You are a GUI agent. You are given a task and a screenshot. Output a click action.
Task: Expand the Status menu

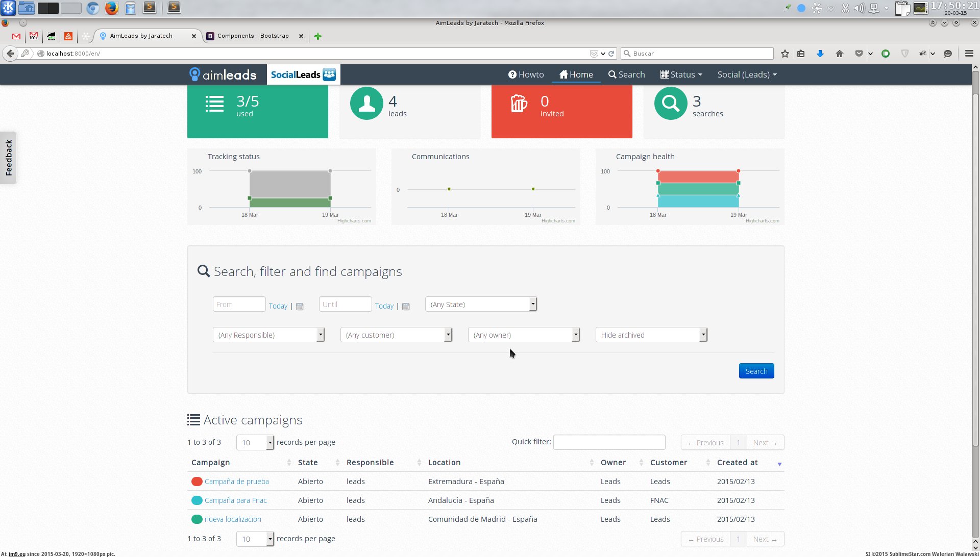coord(681,74)
